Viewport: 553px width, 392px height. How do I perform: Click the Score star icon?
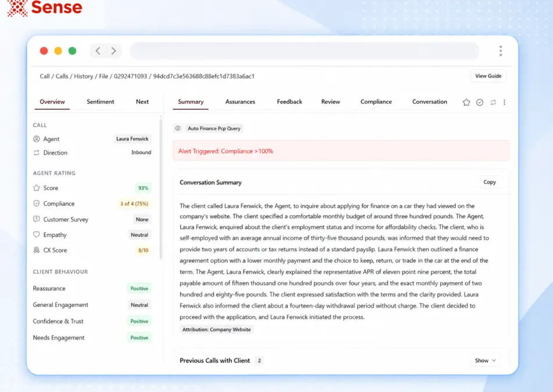(36, 188)
